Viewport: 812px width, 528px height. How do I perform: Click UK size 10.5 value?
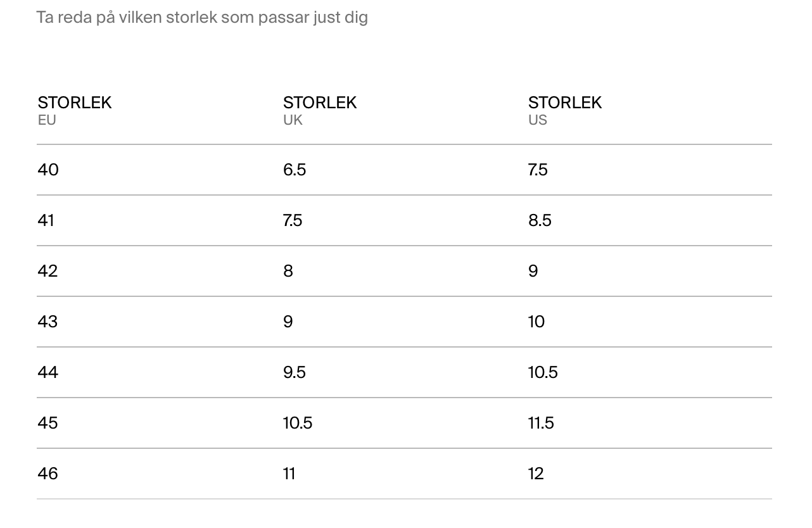298,423
